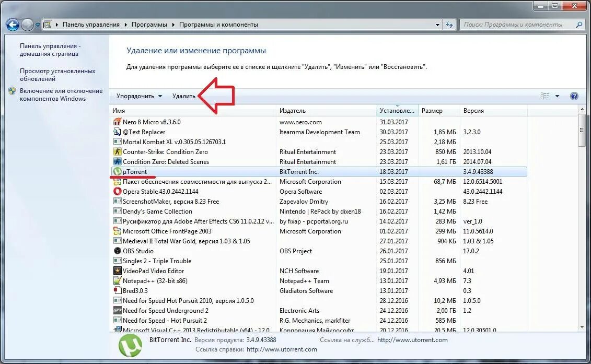Screen dimensions: 591x364
Task: Click the Удалить toolbar button
Action: tap(184, 96)
